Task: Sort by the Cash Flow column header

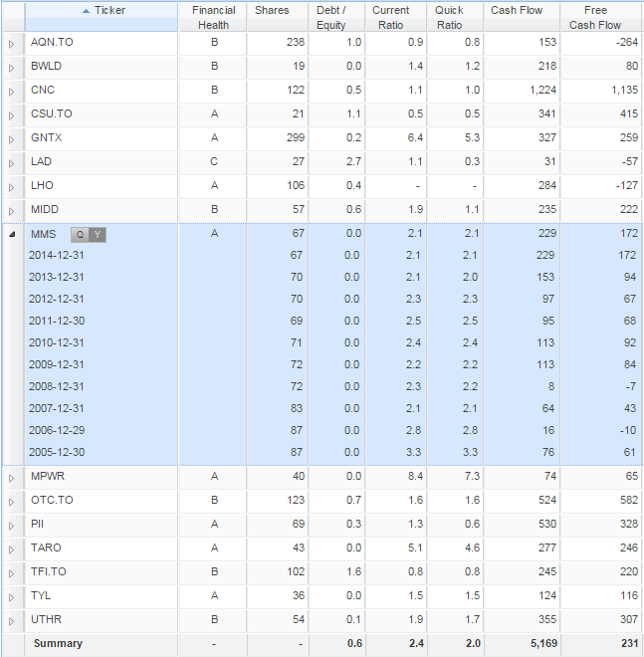Action: pyautogui.click(x=522, y=17)
